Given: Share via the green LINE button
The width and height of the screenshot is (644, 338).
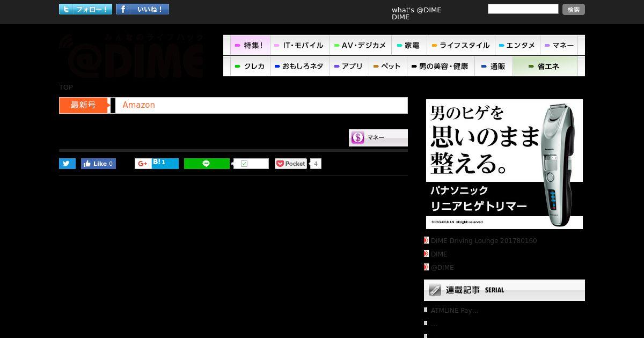Looking at the screenshot, I should click(x=207, y=164).
